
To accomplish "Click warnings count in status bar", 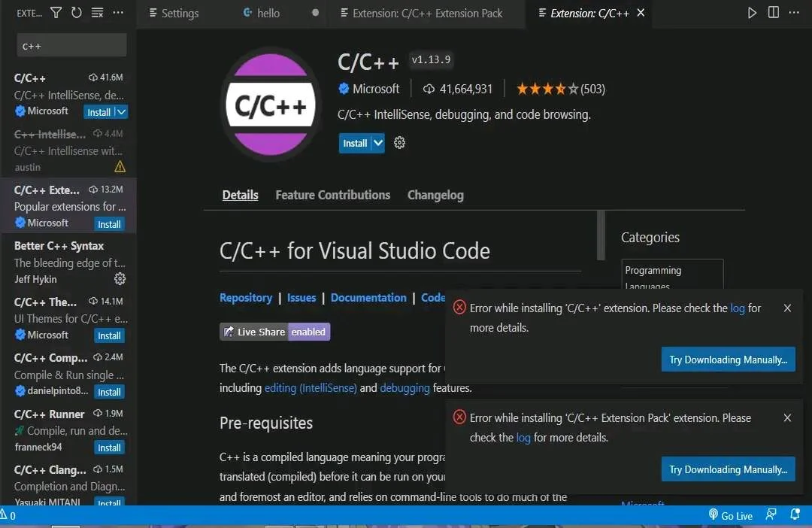I will 8,515.
